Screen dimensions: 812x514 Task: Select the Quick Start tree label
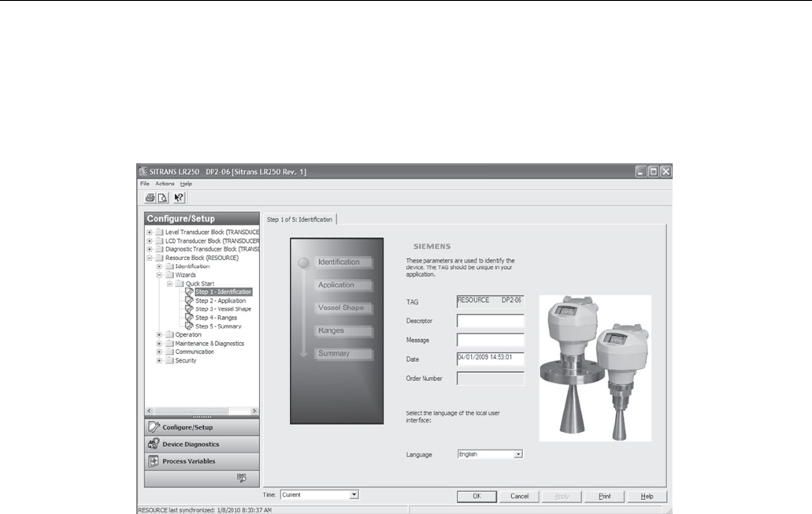coord(200,284)
